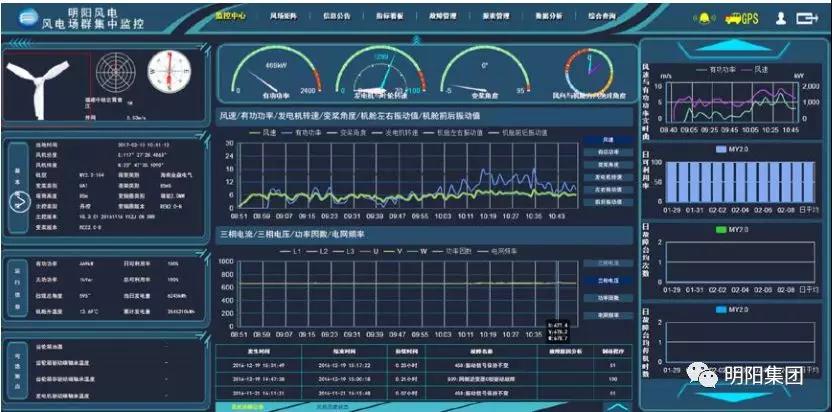Click the alarm bell icon
This screenshot has height=412, width=832.
[x=706, y=18]
